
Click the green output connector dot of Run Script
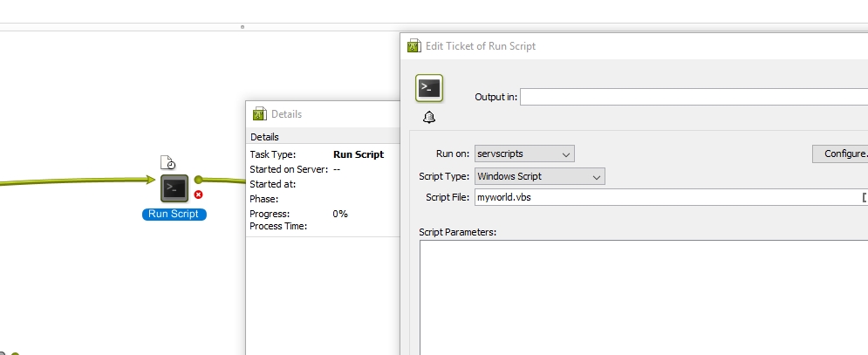198,180
